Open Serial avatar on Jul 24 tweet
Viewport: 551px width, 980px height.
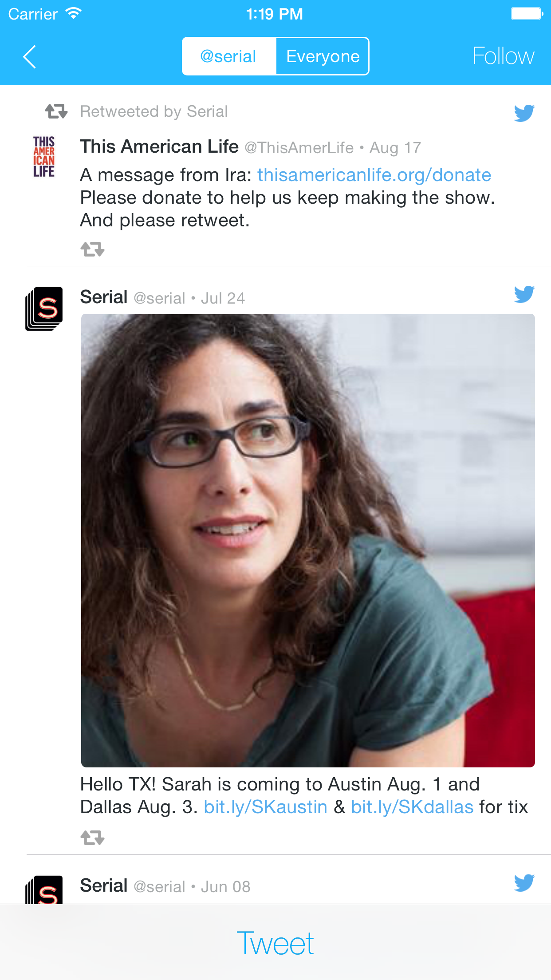44,308
